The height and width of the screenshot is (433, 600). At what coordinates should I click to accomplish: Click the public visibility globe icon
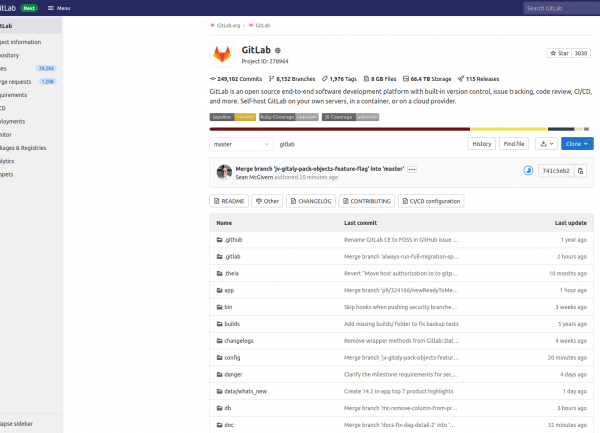click(278, 50)
